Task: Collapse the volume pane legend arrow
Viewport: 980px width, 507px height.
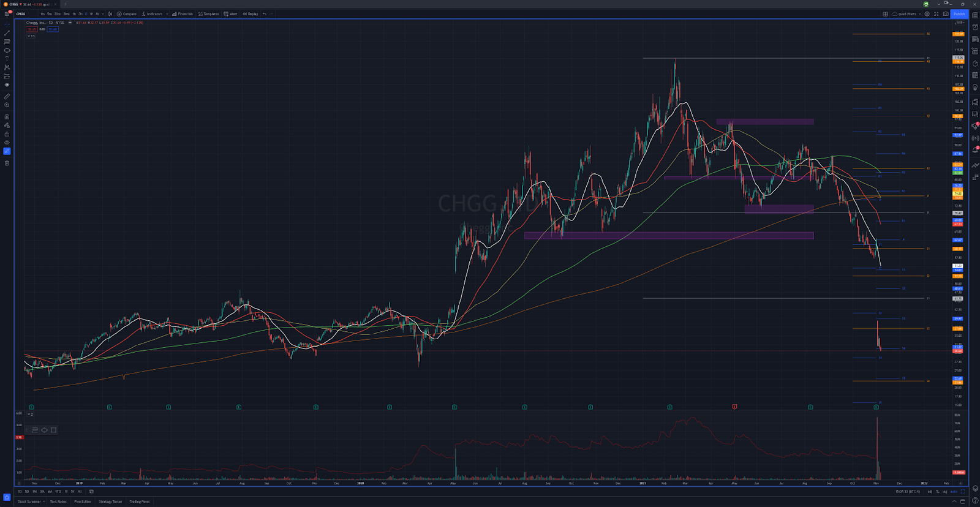Action: [x=29, y=415]
